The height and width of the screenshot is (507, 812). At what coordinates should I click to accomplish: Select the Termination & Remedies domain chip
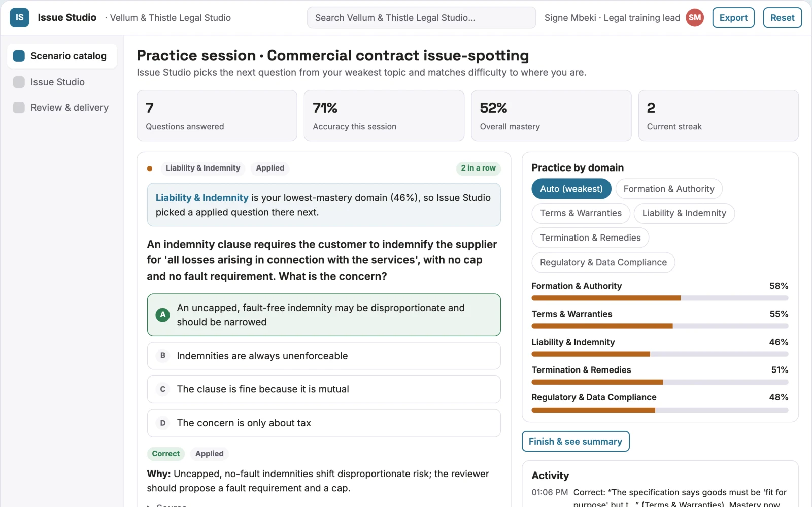point(590,238)
